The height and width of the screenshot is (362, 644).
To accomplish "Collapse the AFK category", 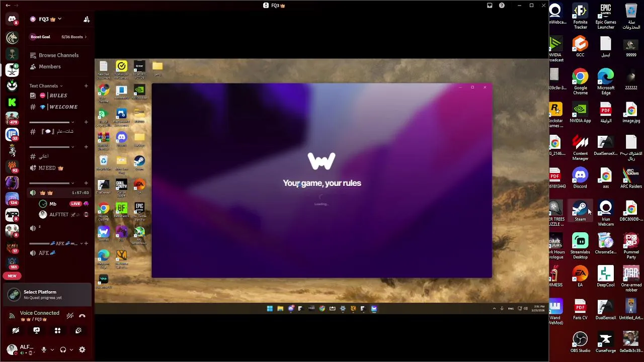I will click(x=56, y=243).
